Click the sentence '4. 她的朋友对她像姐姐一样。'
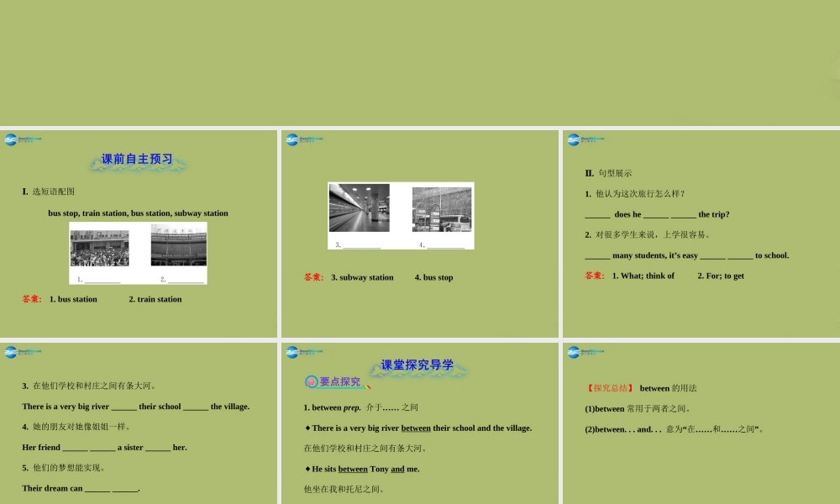This screenshot has height=504, width=840. tap(77, 427)
